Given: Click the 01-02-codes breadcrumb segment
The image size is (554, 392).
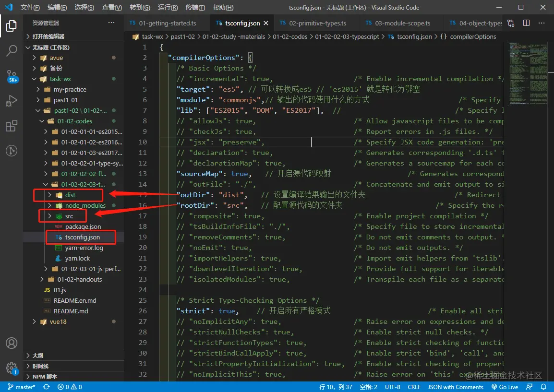Looking at the screenshot, I should point(289,37).
